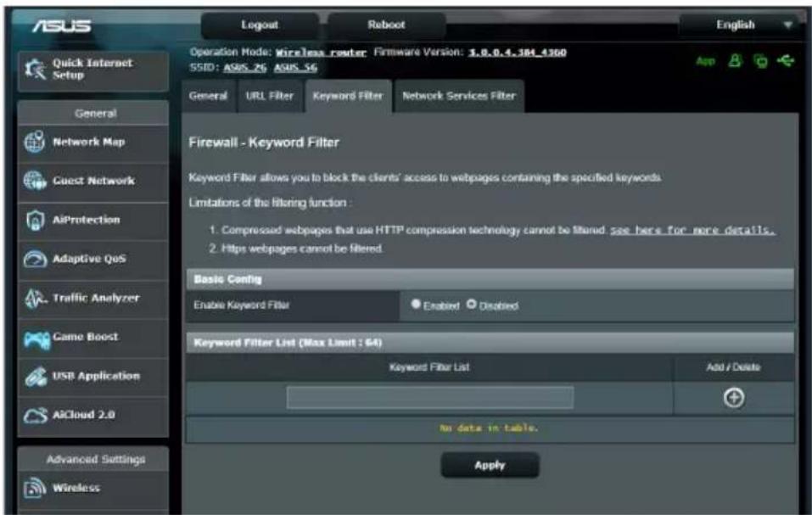Image resolution: width=812 pixels, height=515 pixels.
Task: Click the Reboot button
Action: pos(386,25)
